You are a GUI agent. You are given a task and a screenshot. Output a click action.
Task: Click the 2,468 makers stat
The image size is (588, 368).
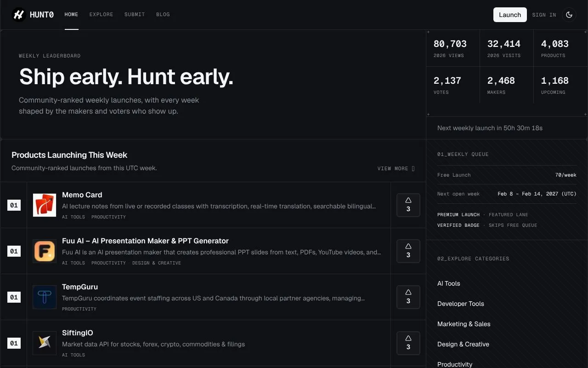click(501, 80)
